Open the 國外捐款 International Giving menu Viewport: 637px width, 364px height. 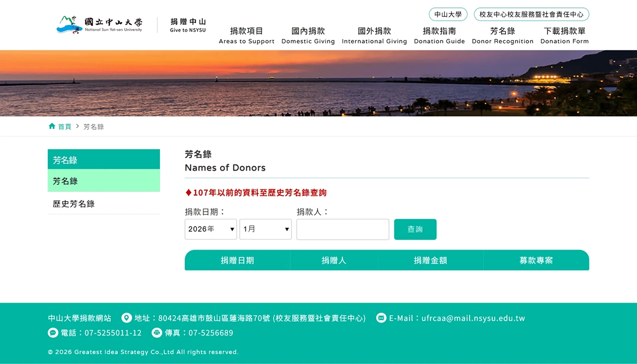pos(374,35)
